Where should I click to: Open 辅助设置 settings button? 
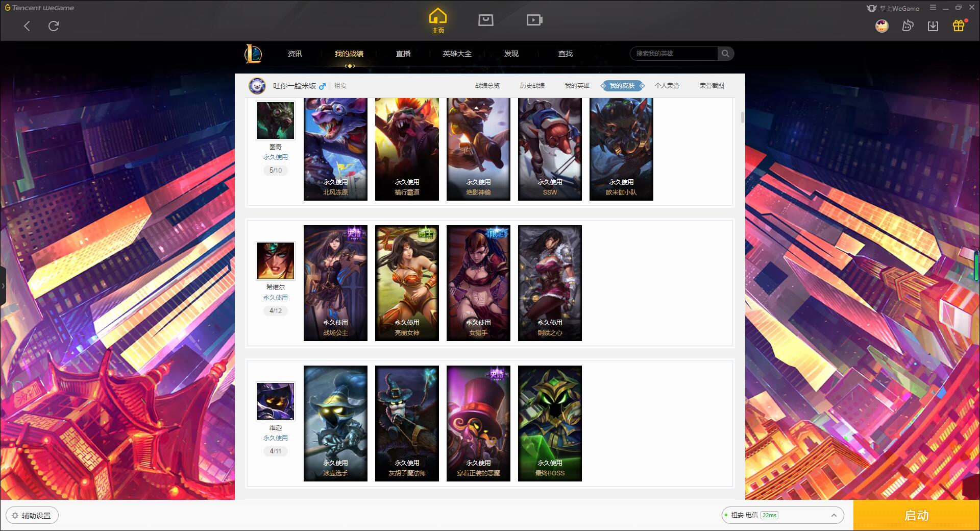[x=32, y=515]
